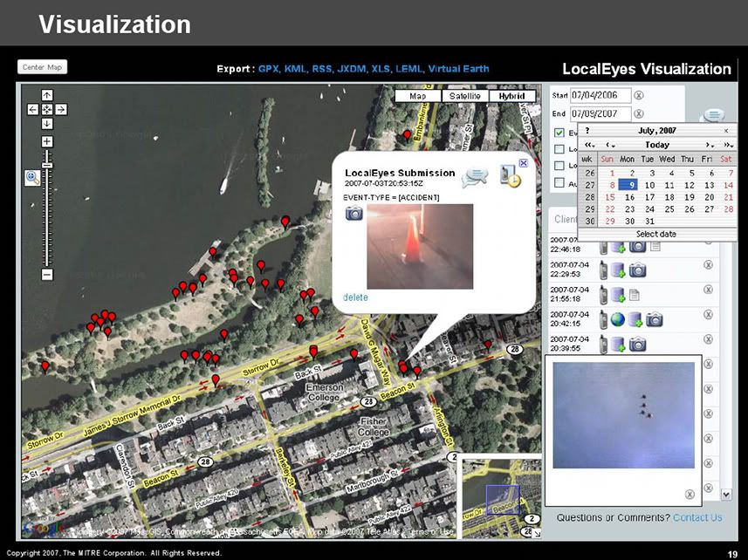Click camera icon in the 20:42:15 row

tap(655, 320)
